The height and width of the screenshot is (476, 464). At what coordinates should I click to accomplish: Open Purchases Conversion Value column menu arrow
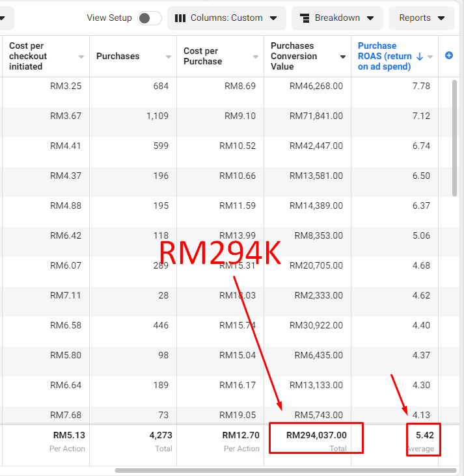(343, 57)
